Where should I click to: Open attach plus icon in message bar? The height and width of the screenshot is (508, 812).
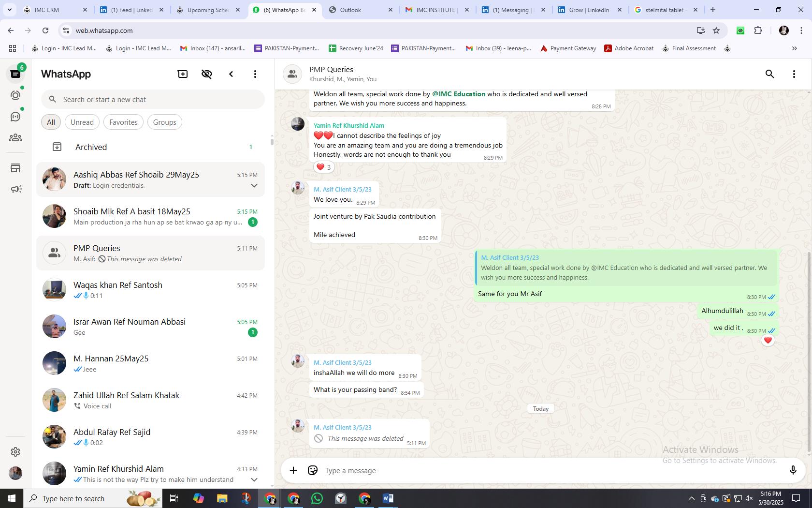point(293,470)
